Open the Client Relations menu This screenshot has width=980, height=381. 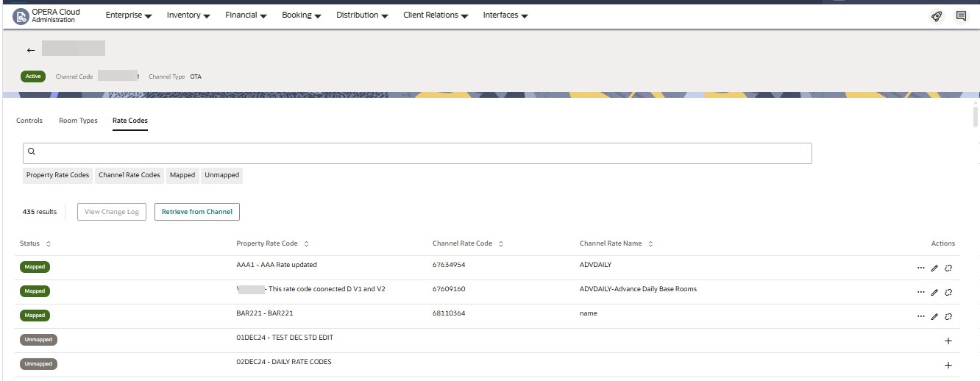tap(436, 15)
